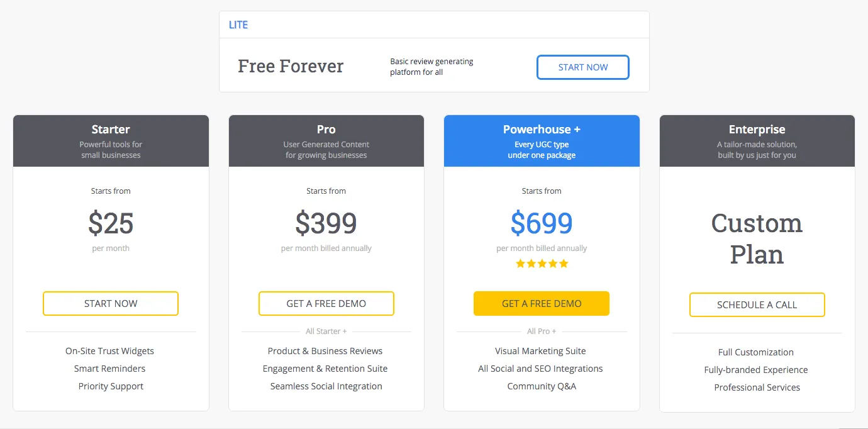
Task: Choose the blue Powerhouse + plan header
Action: [542, 130]
